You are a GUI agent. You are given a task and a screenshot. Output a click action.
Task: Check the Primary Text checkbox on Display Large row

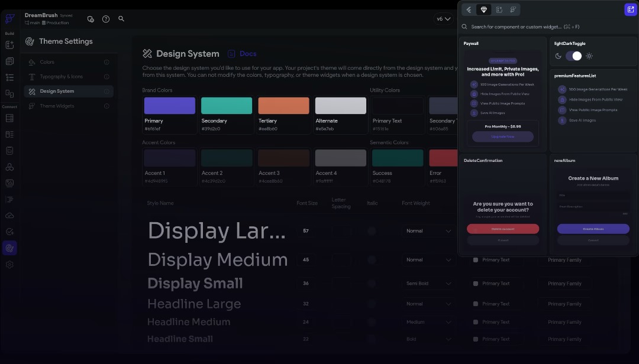tap(475, 230)
